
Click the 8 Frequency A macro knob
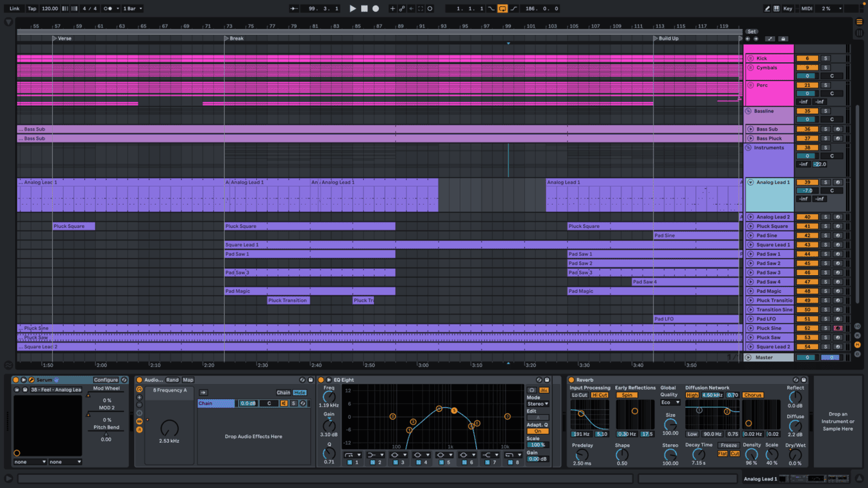(169, 428)
